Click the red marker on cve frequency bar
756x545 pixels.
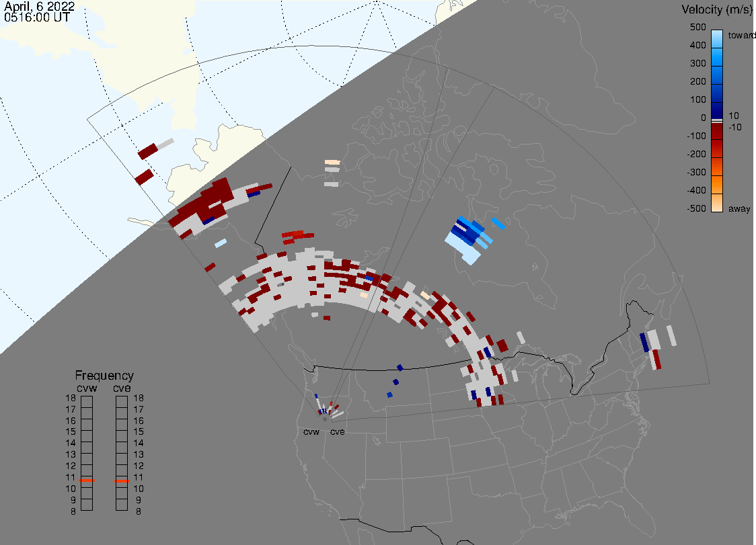[122, 481]
